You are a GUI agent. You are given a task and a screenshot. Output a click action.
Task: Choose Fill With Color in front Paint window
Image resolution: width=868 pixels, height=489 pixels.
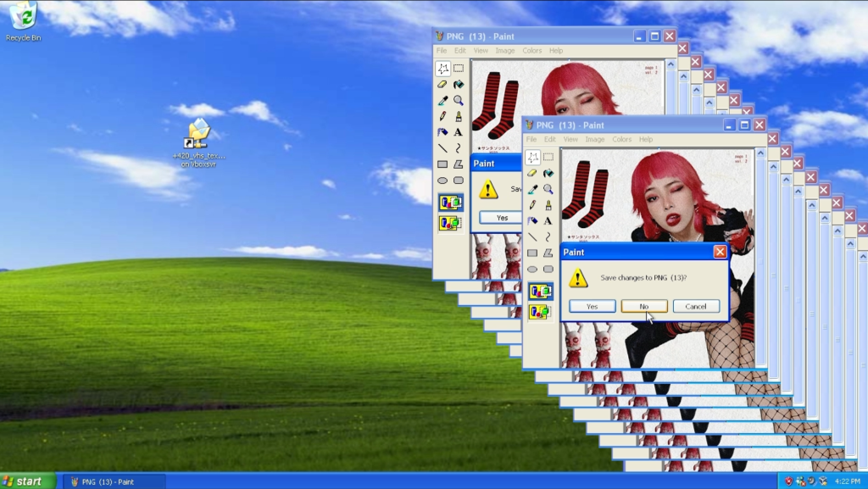tap(548, 173)
